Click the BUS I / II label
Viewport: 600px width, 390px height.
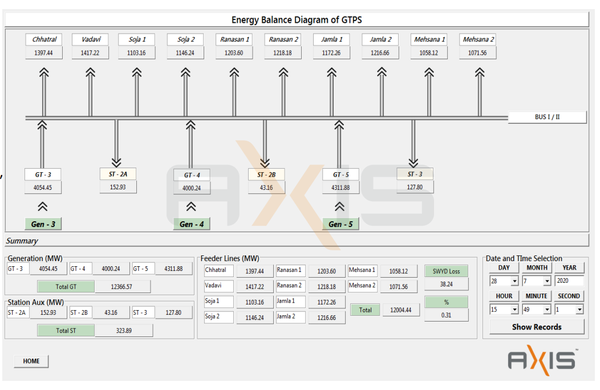pos(547,117)
